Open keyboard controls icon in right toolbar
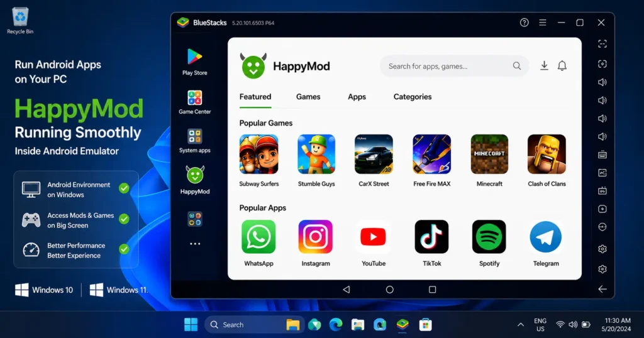This screenshot has width=644, height=338. click(x=602, y=155)
